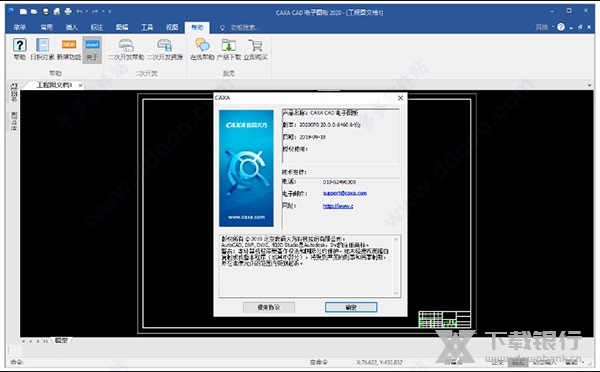600x372 pixels.
Task: Click the CAXA logo banner image
Action: [246, 168]
